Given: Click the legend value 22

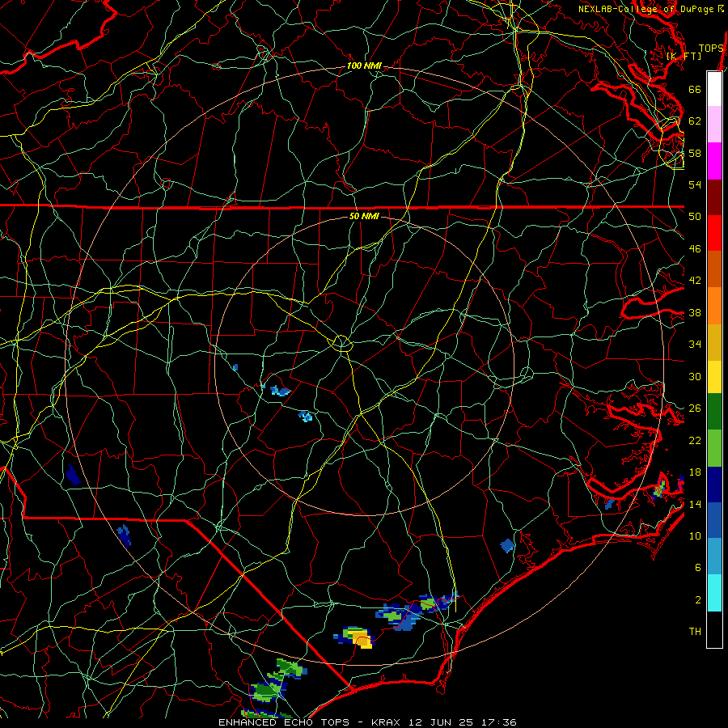Looking at the screenshot, I should coord(695,440).
